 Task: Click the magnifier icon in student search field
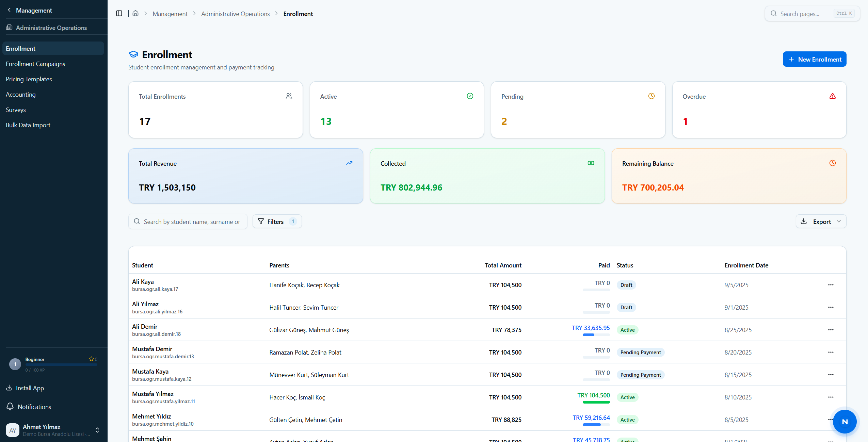[x=137, y=222]
